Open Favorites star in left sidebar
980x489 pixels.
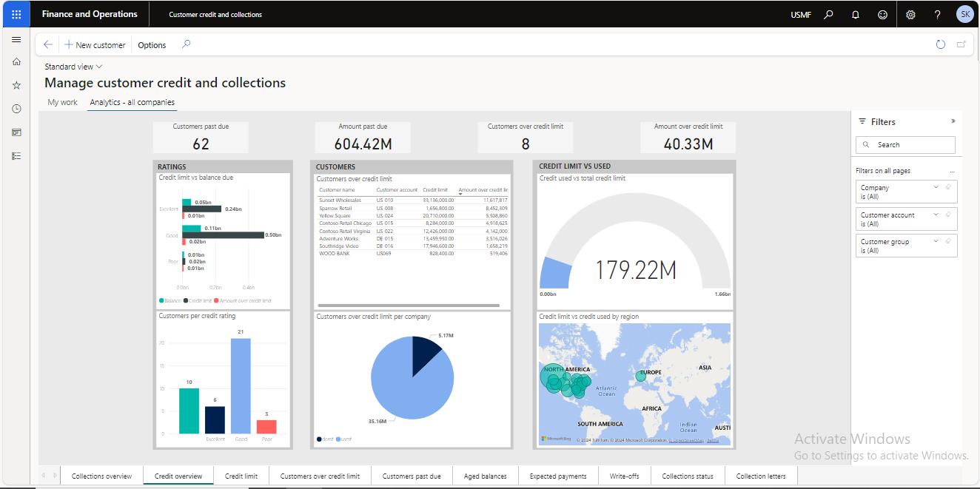click(x=16, y=86)
